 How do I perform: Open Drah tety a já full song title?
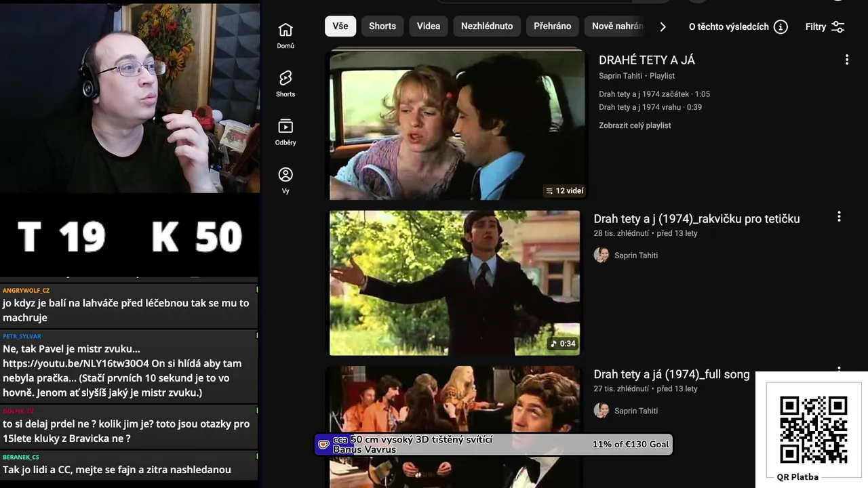pos(671,374)
